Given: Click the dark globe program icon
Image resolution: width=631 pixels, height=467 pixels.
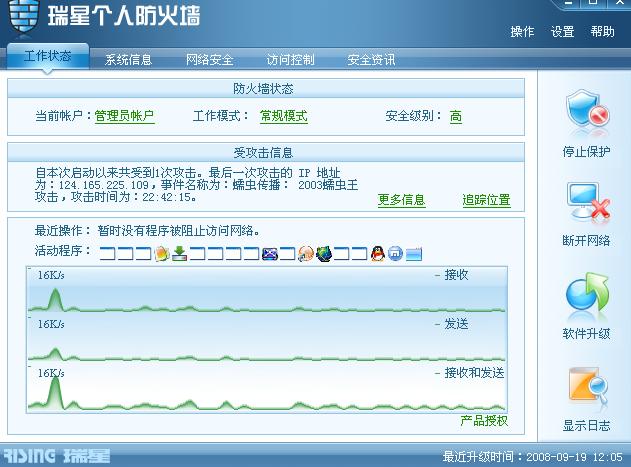Looking at the screenshot, I should pyautogui.click(x=324, y=254).
